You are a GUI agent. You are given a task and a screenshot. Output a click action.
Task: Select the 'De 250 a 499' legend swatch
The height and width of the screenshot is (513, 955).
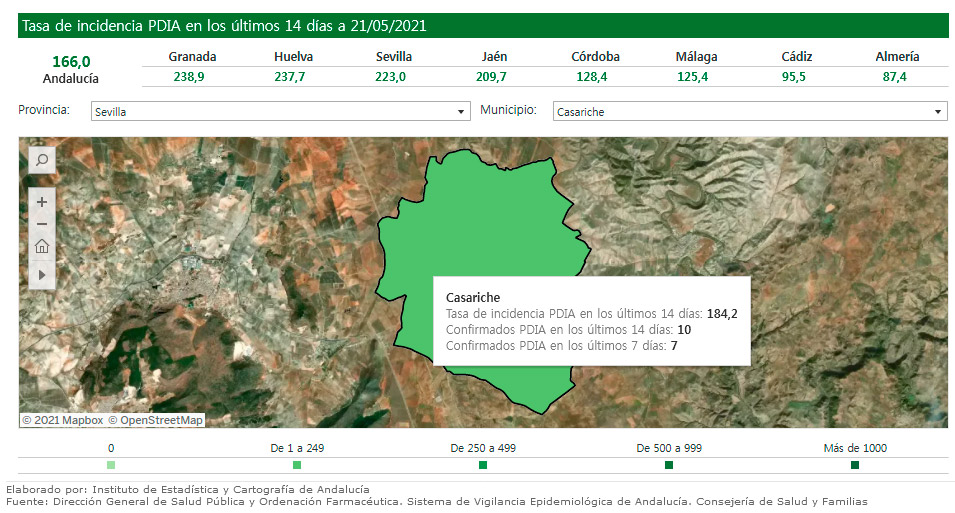click(x=483, y=465)
